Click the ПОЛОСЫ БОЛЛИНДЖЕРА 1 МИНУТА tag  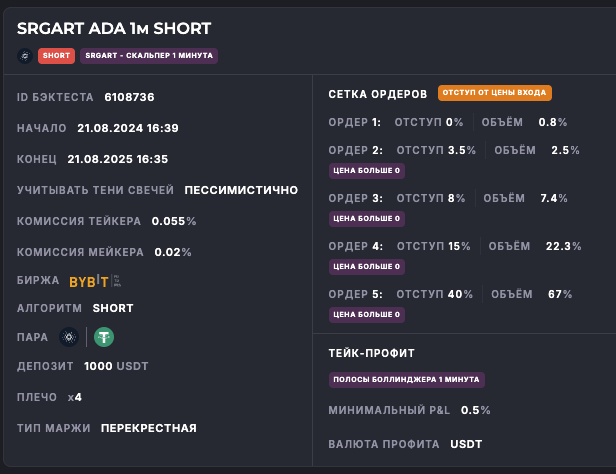pyautogui.click(x=406, y=380)
